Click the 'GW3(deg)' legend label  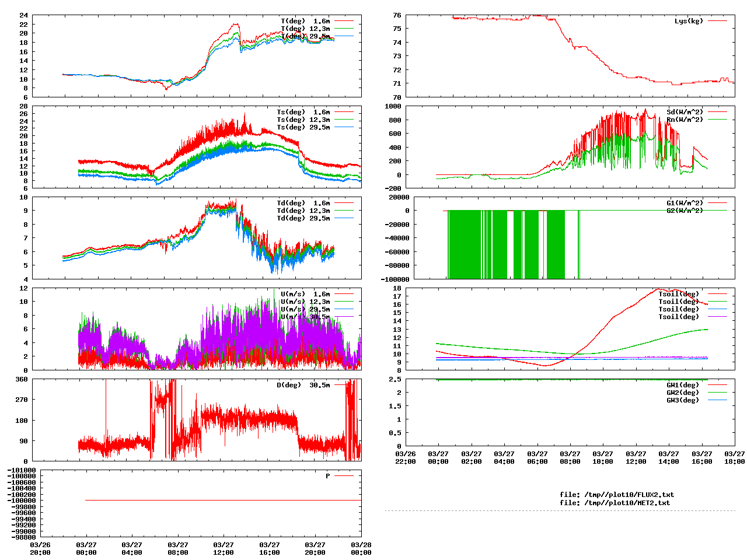pyautogui.click(x=683, y=400)
